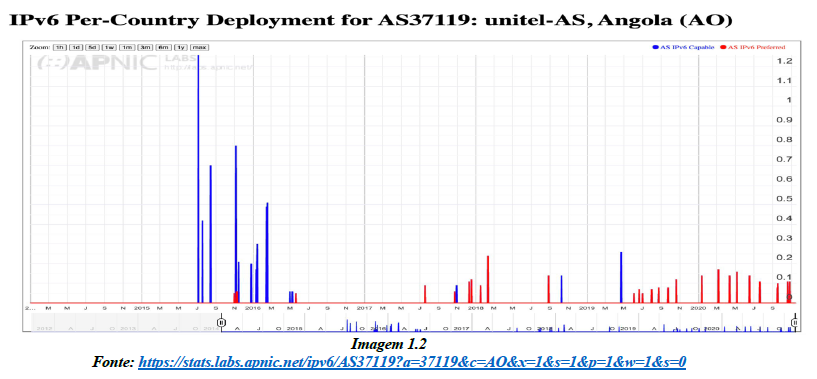Open the stats.labs.apnic.net source link
817x379 pixels.
click(411, 362)
